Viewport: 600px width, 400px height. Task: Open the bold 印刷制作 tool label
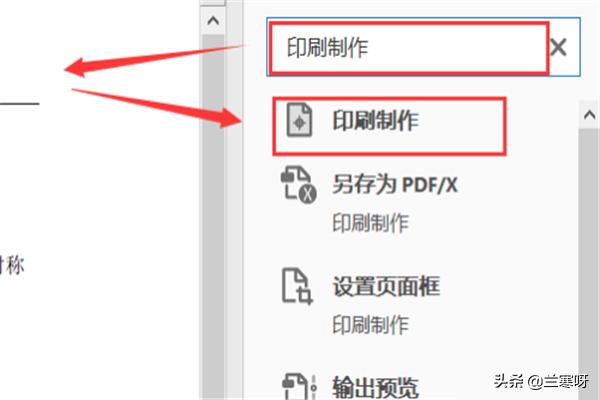click(x=375, y=121)
